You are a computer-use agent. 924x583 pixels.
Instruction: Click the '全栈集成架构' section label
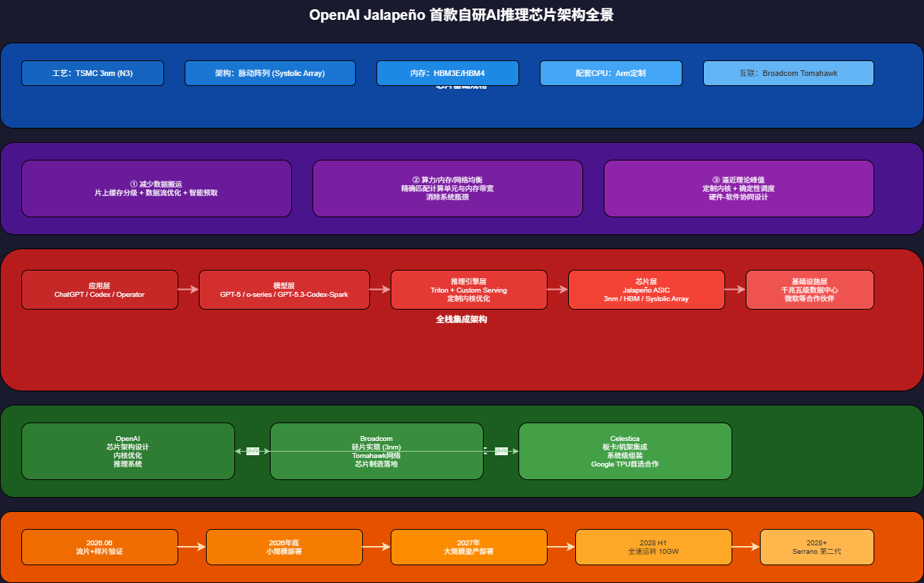(462, 320)
